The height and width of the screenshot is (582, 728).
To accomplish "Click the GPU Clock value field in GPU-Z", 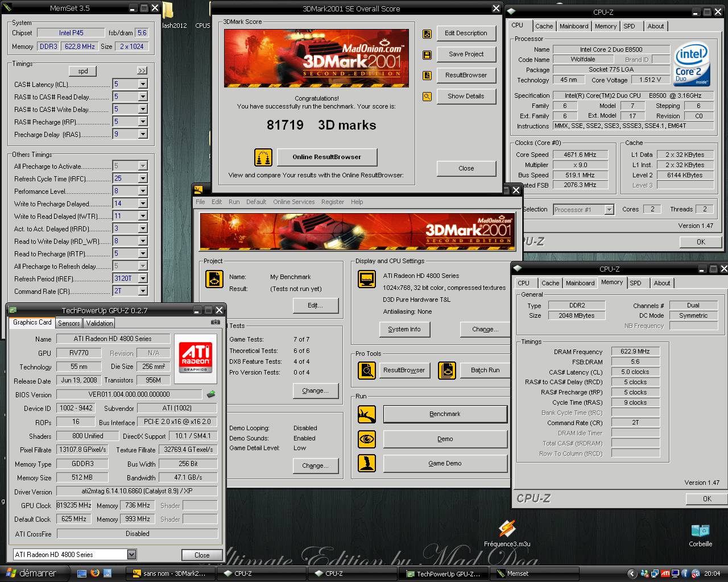I will 74,505.
